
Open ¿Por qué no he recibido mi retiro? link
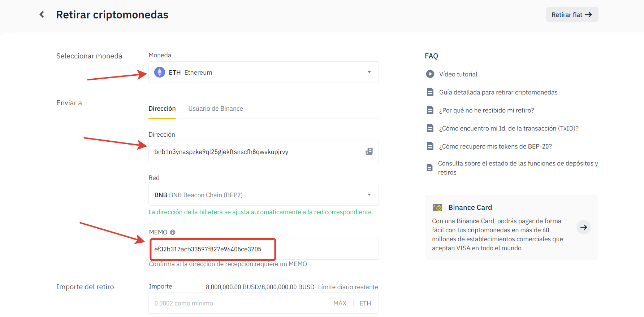pos(487,110)
